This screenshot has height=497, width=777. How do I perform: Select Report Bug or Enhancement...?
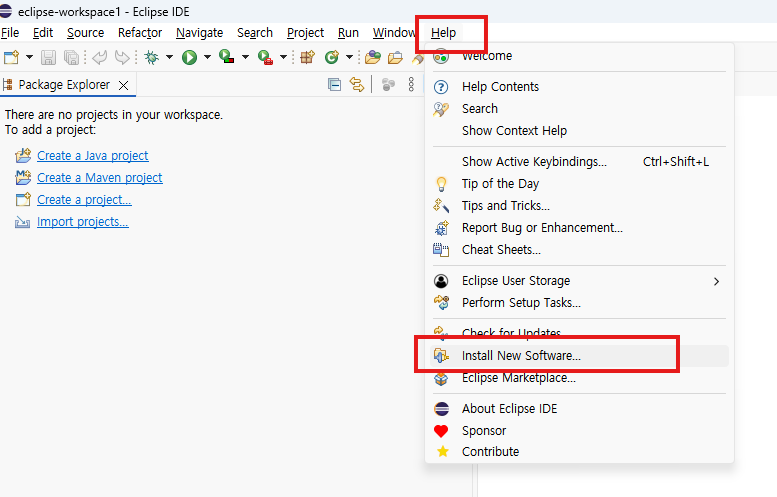579,228
